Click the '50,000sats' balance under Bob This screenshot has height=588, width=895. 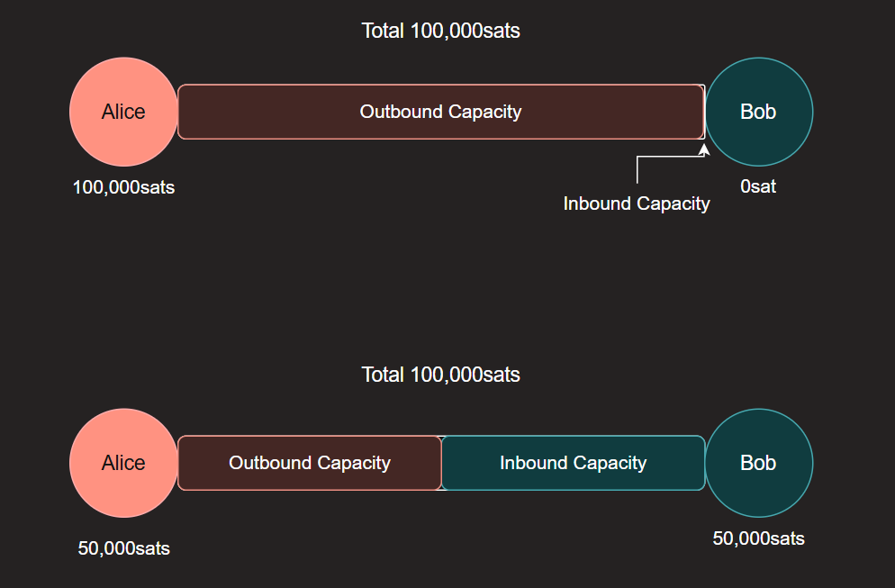758,538
